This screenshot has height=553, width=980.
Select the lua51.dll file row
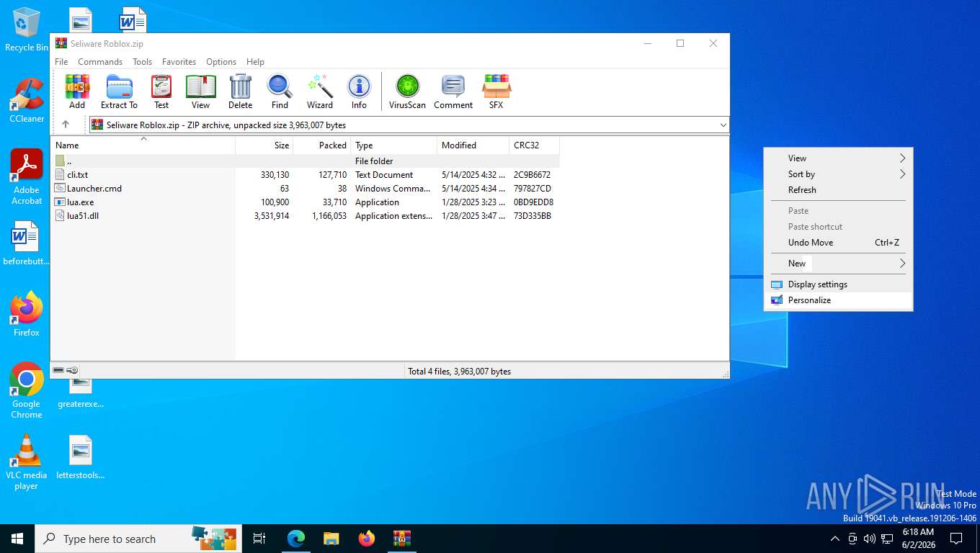[x=306, y=216]
